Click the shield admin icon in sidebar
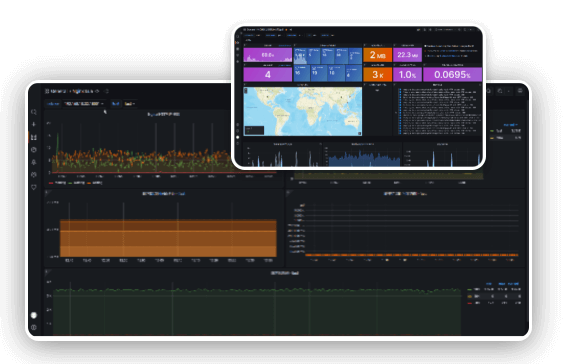Viewport: 567px width, 364px height. point(34,187)
